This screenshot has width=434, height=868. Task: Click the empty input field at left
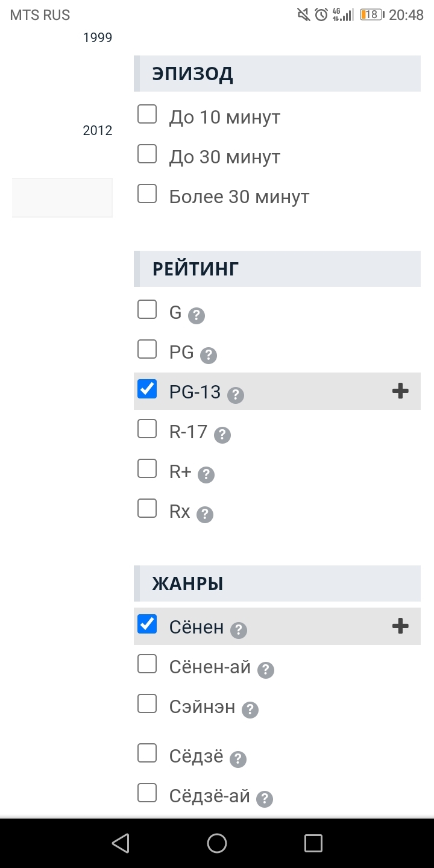pyautogui.click(x=62, y=197)
